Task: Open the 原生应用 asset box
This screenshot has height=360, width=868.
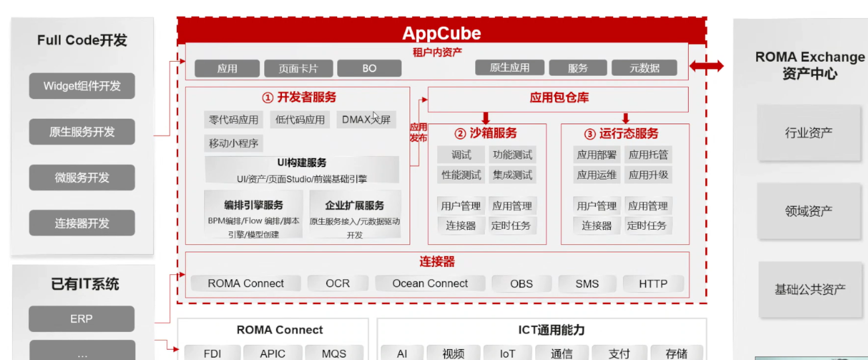Action: click(510, 68)
